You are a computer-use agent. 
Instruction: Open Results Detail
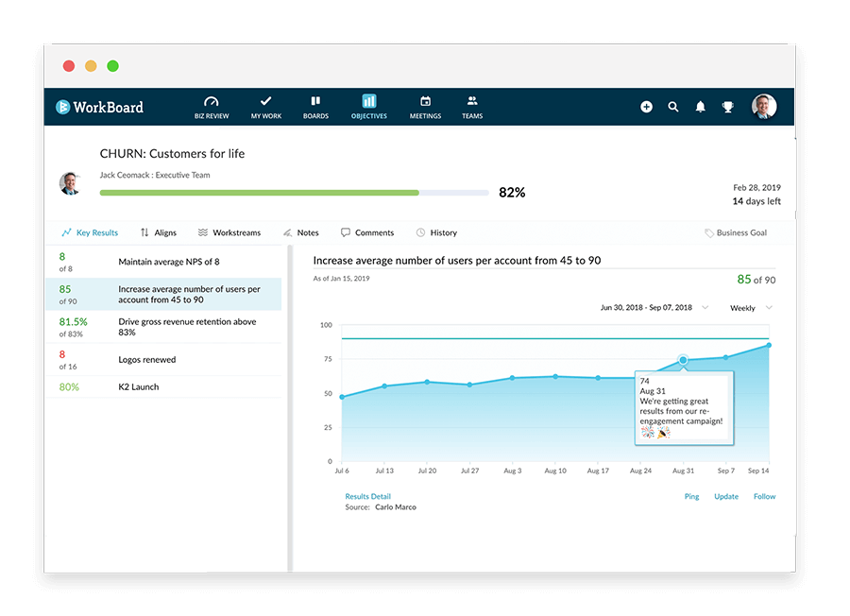(x=368, y=496)
